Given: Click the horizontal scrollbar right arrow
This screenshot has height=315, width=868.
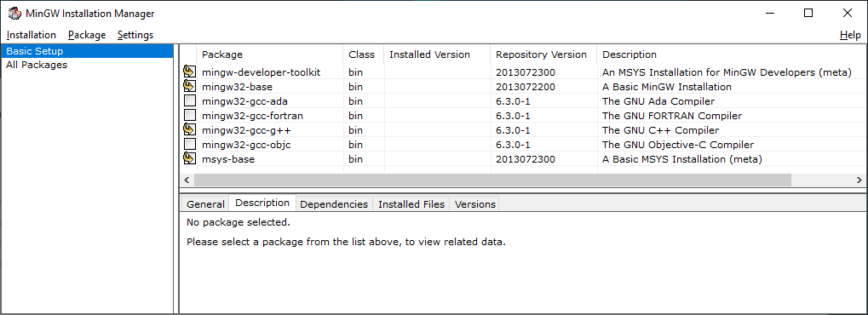Looking at the screenshot, I should tap(859, 180).
